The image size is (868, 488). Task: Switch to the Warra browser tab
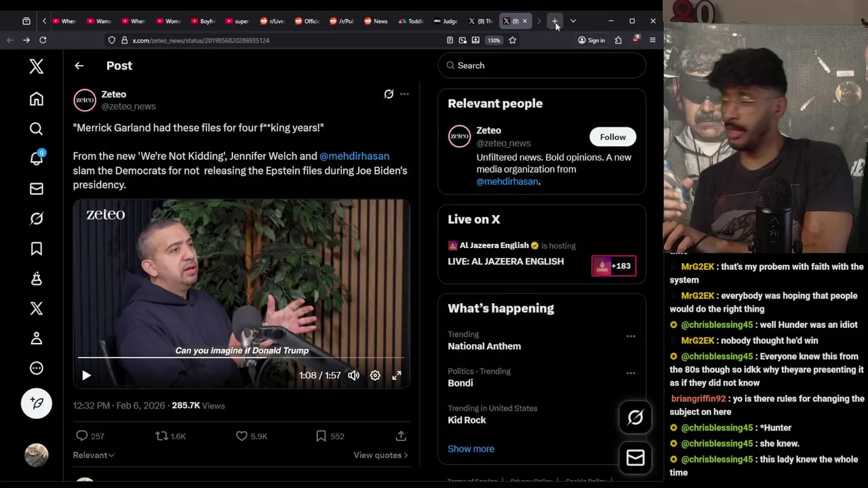(98, 21)
